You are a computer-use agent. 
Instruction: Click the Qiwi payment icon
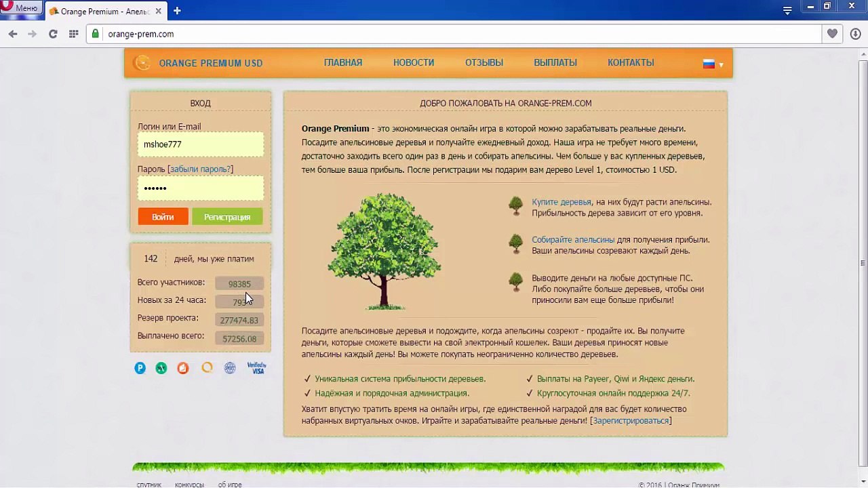point(207,367)
